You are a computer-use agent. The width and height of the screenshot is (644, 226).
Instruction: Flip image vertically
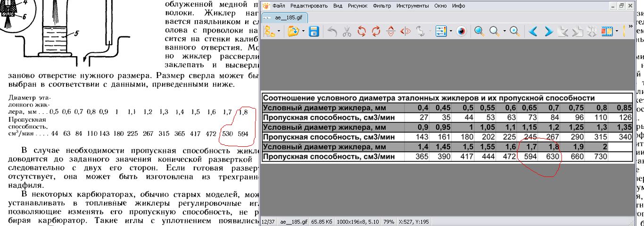[x=390, y=32]
